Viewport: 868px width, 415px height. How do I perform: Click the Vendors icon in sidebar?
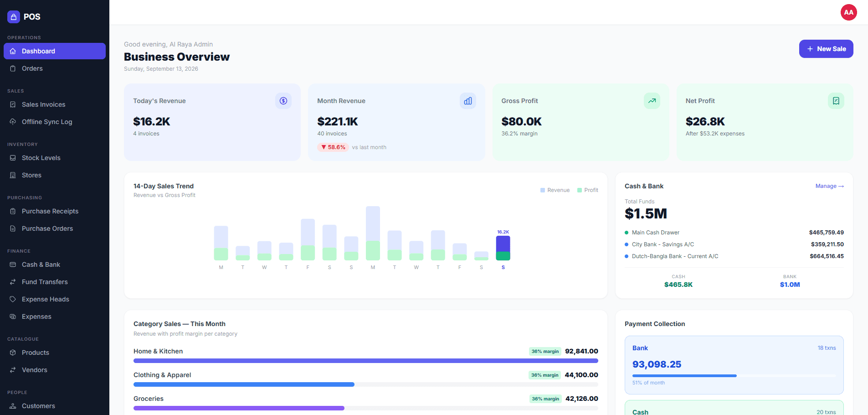(x=13, y=370)
